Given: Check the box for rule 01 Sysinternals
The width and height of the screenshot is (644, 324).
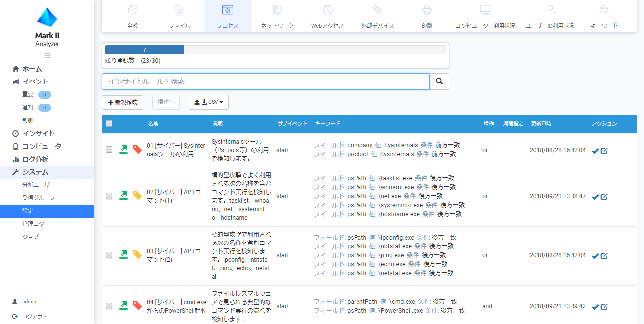Looking at the screenshot, I should click(109, 150).
